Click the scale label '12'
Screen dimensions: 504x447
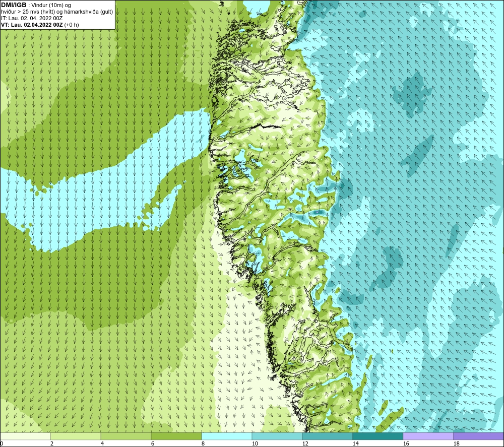(305, 444)
